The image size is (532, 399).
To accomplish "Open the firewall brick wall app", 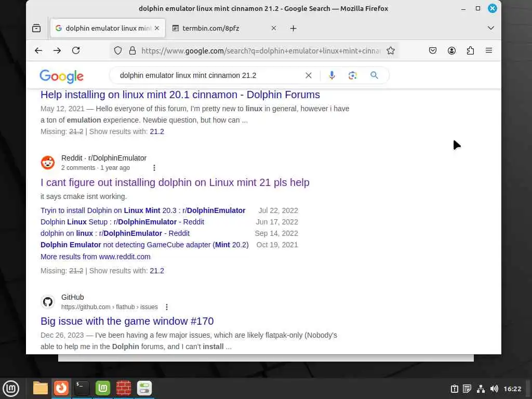I will pos(124,388).
